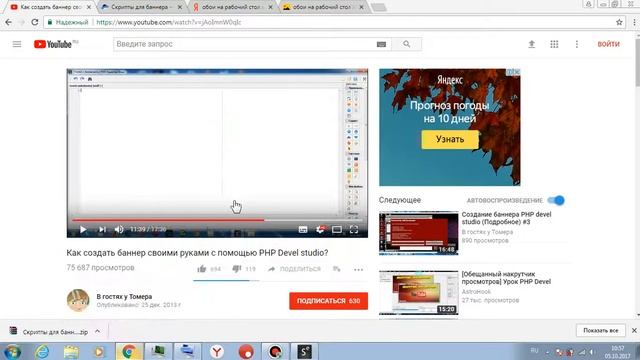Open a new browser tab
Viewport: 640px width, 360px height.
point(379,7)
